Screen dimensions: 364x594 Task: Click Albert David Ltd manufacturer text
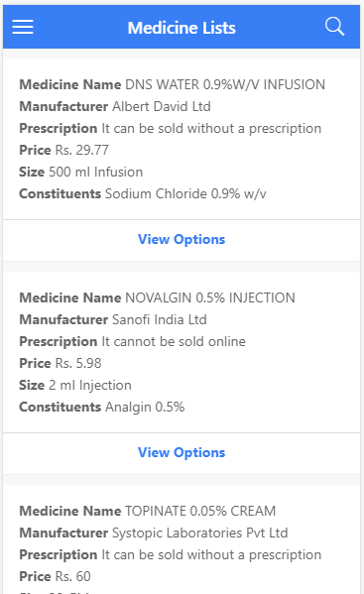162,106
